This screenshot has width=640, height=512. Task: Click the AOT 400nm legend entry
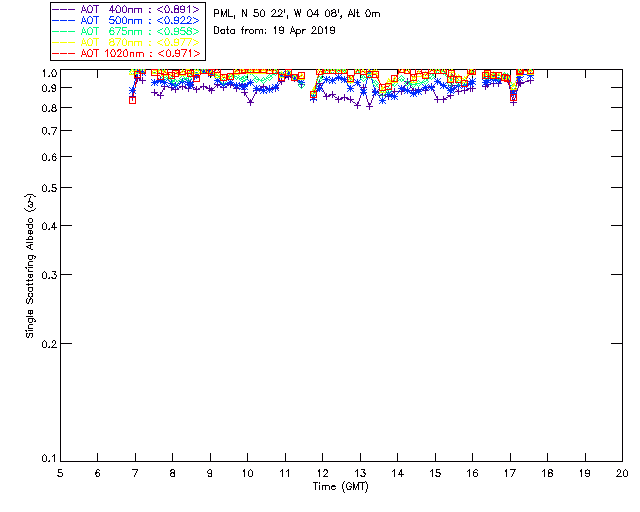click(x=126, y=9)
